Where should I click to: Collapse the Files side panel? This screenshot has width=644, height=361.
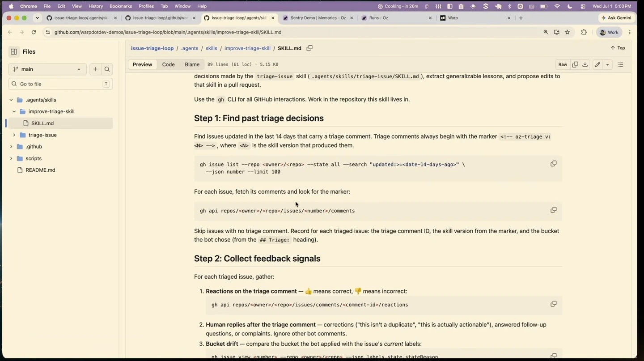click(x=14, y=51)
